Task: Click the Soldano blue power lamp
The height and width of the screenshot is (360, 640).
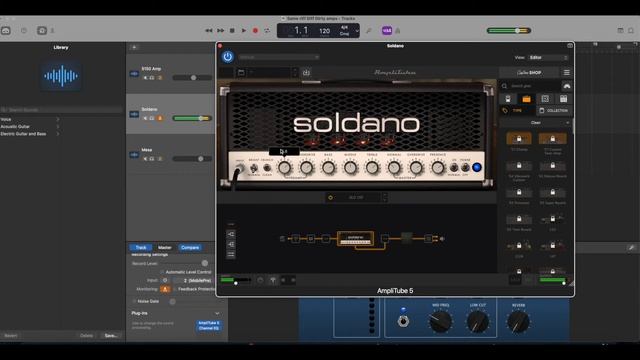Action: [x=476, y=167]
